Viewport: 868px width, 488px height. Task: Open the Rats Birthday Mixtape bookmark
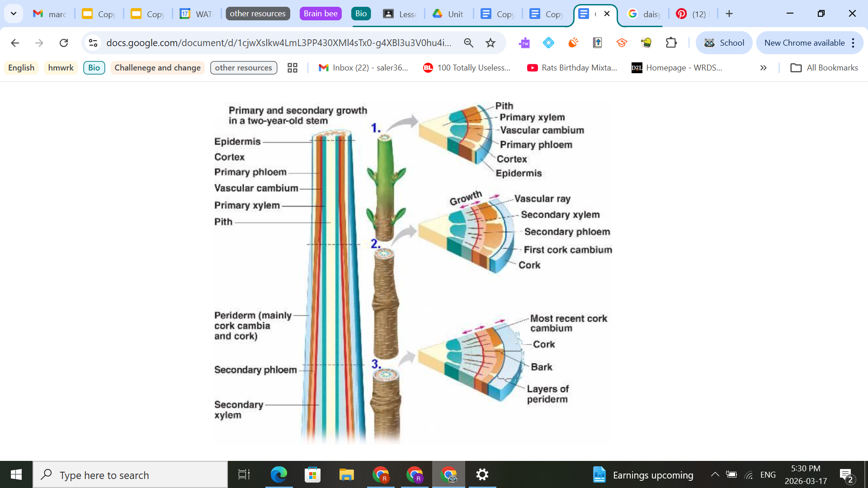tap(571, 68)
